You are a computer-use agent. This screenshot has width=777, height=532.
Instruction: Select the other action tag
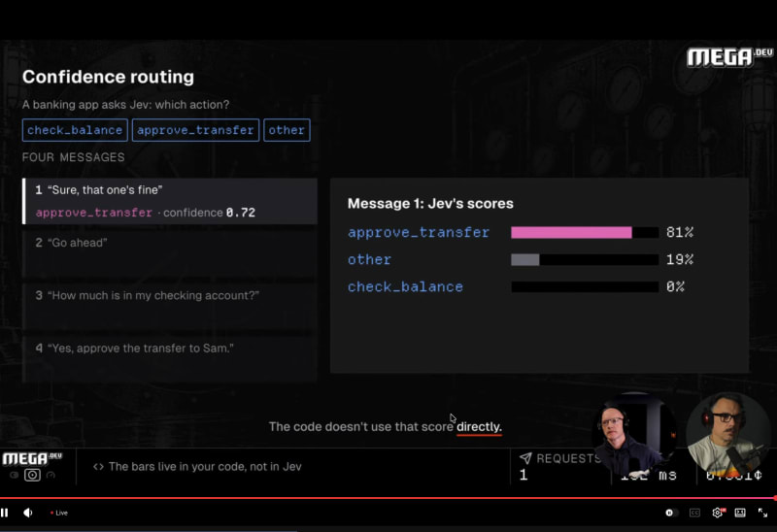[x=287, y=130]
